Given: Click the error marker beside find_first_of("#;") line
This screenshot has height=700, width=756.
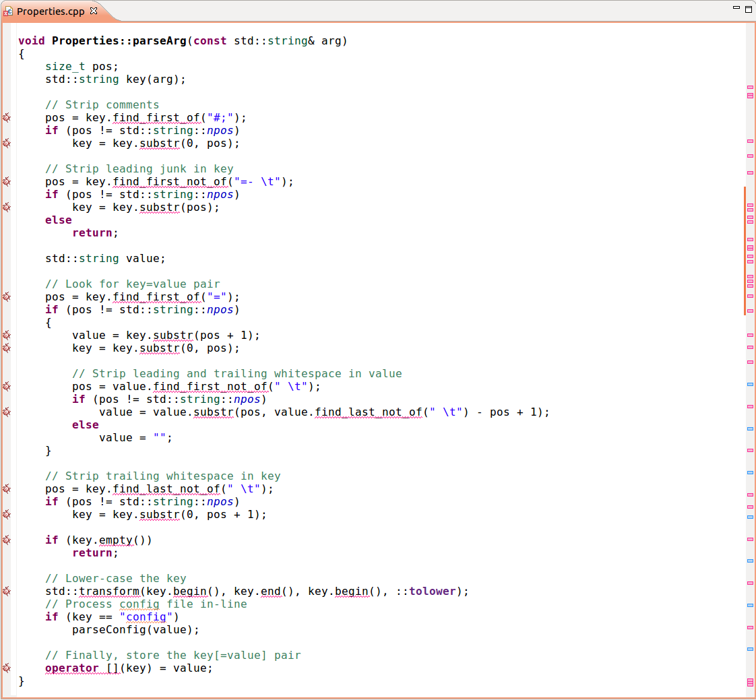Looking at the screenshot, I should click(6, 118).
